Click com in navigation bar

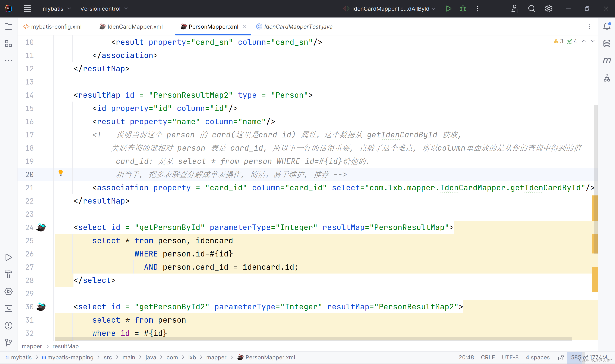(172, 357)
